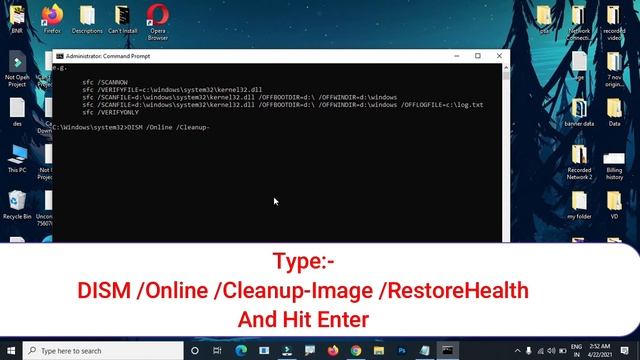Open Photoshop from the taskbar
The height and width of the screenshot is (360, 640).
(x=402, y=351)
